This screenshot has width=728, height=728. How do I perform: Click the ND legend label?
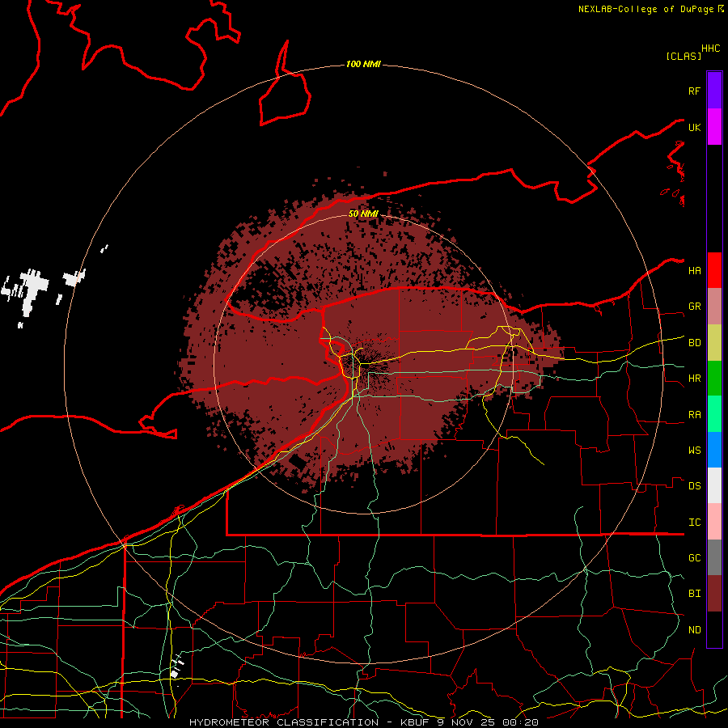point(694,630)
